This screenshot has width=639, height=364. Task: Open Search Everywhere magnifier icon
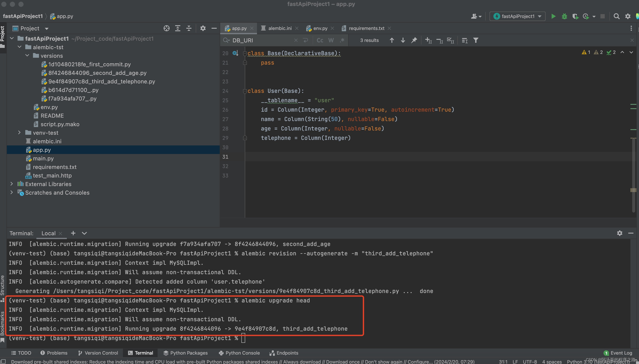(x=617, y=16)
